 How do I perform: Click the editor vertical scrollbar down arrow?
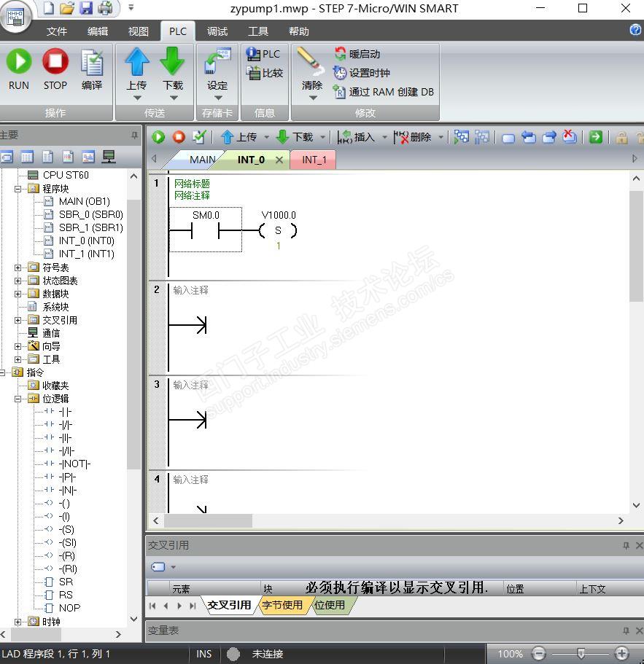(x=636, y=505)
